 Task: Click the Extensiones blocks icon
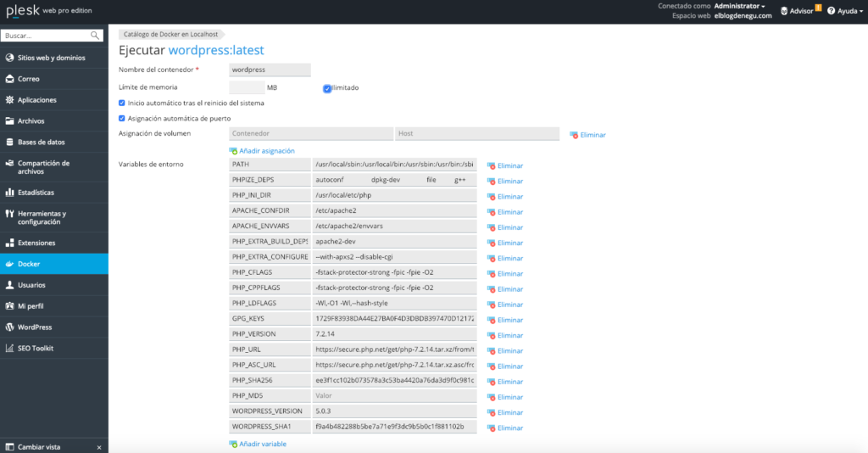pos(9,243)
